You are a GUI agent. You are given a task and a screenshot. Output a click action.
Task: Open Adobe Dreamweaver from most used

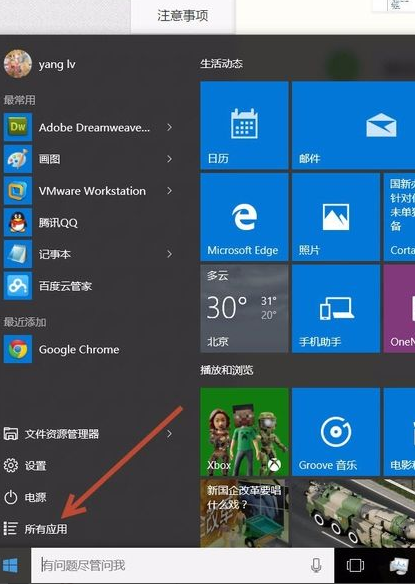click(18, 127)
